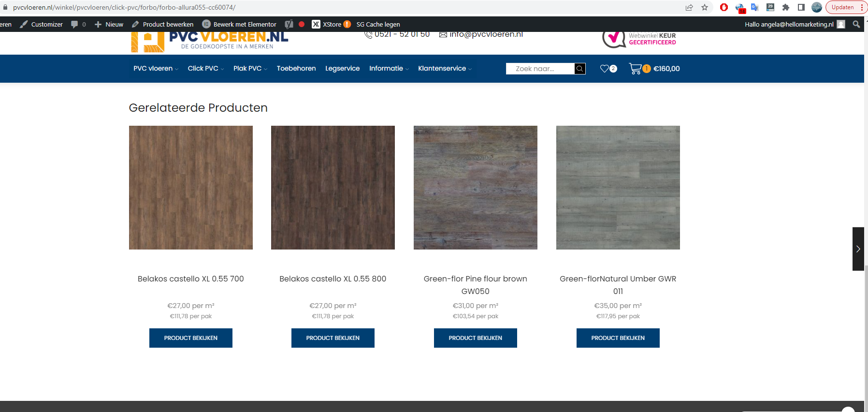Expand the Plak PVC dropdown menu
The height and width of the screenshot is (412, 868).
pos(250,69)
